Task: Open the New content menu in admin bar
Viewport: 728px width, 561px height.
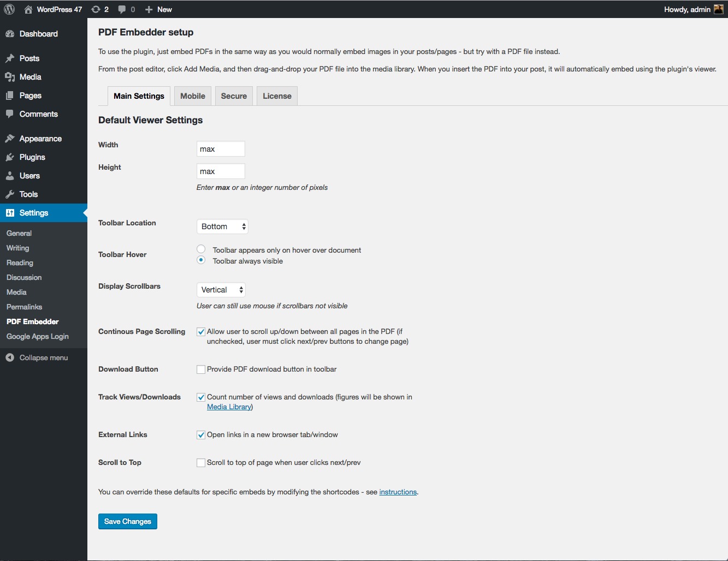Action: 158,9
